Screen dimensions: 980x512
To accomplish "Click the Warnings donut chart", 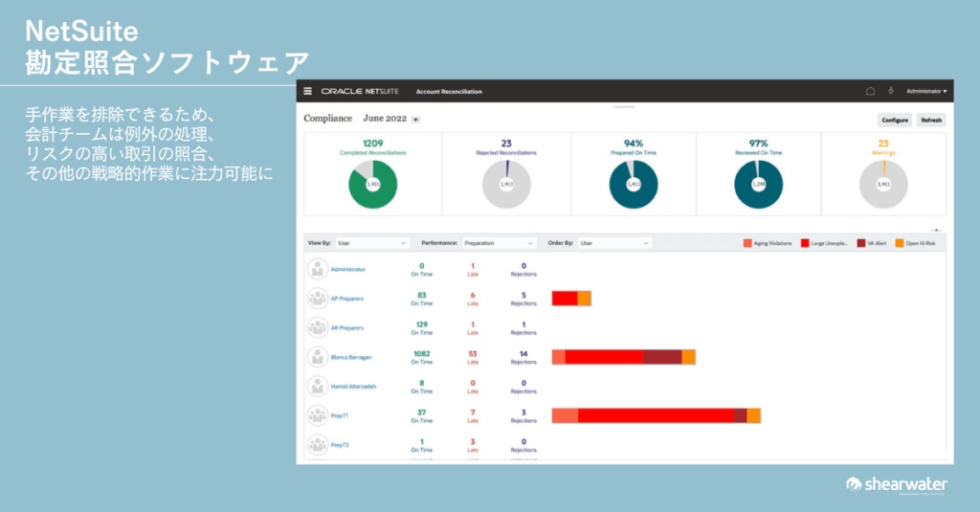I will [x=883, y=185].
